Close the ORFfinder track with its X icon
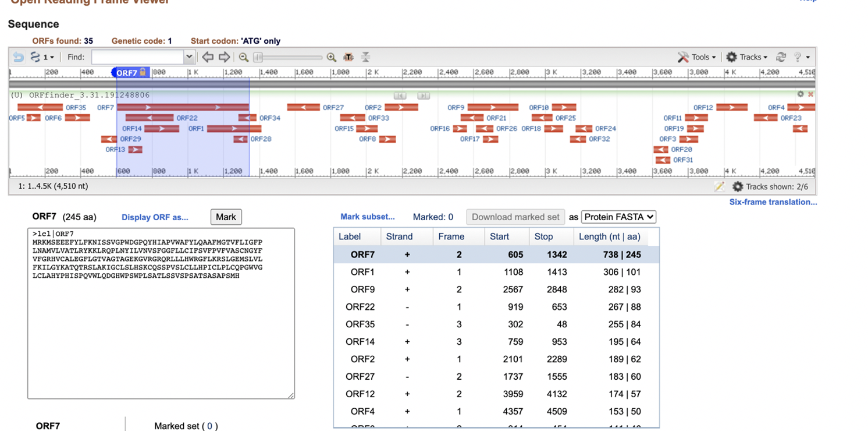This screenshot has height=431, width=868. point(810,94)
